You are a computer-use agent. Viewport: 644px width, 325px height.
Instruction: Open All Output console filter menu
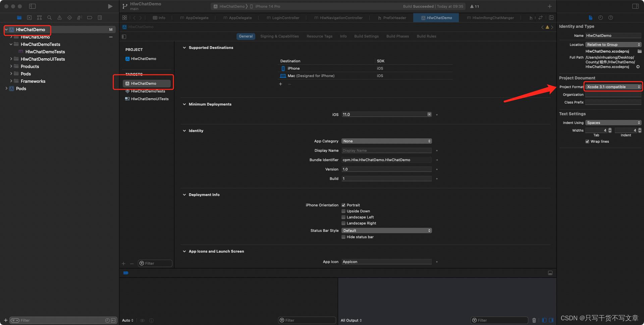tap(351, 320)
